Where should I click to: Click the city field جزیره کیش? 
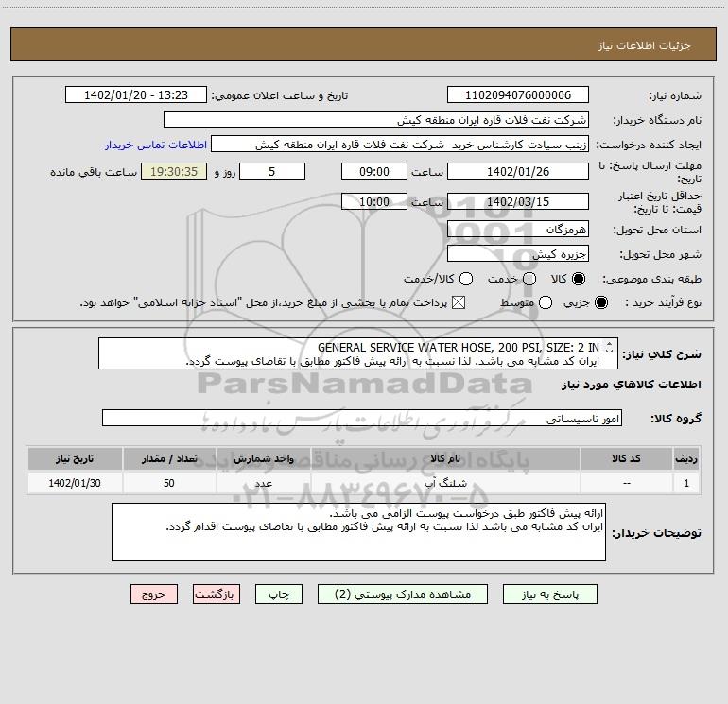tap(518, 254)
